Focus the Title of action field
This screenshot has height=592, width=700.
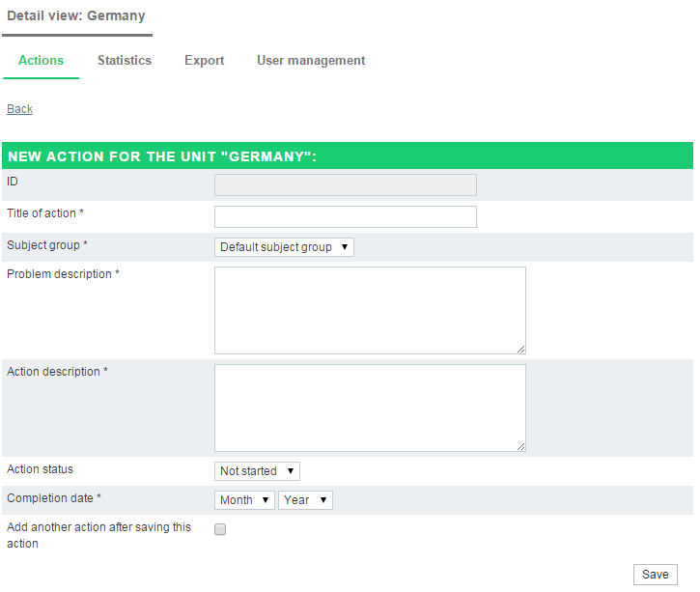click(x=346, y=216)
